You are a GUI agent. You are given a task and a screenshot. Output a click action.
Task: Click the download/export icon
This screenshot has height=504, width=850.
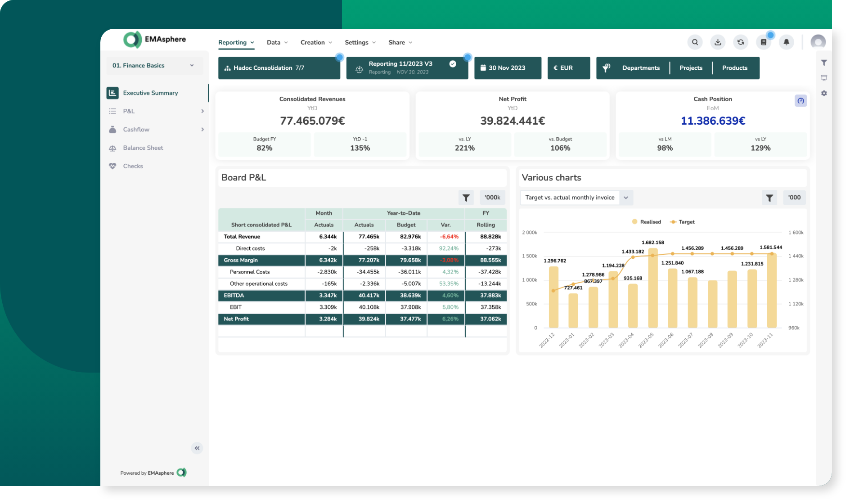pos(718,42)
